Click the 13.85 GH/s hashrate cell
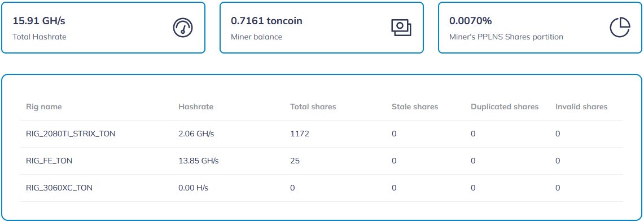The image size is (644, 222). click(x=198, y=161)
